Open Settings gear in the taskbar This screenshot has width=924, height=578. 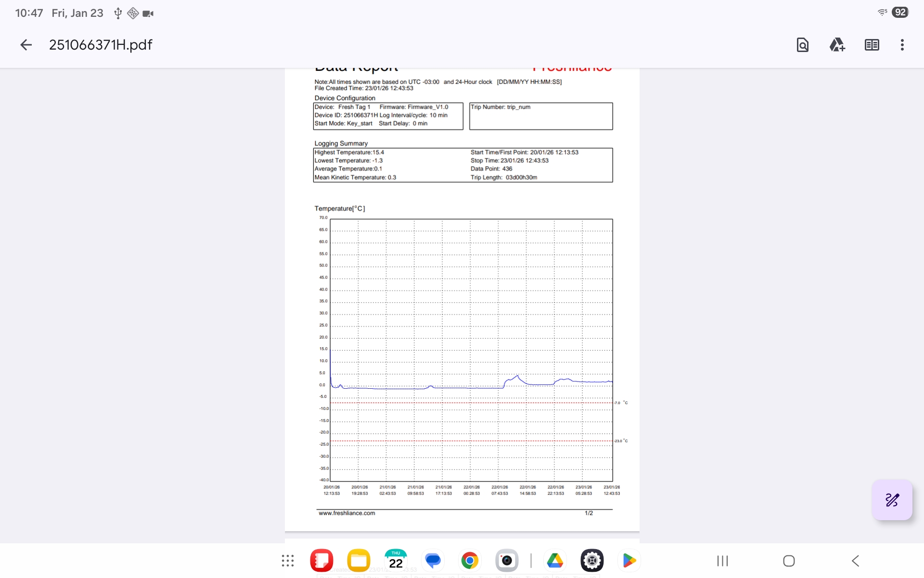592,561
